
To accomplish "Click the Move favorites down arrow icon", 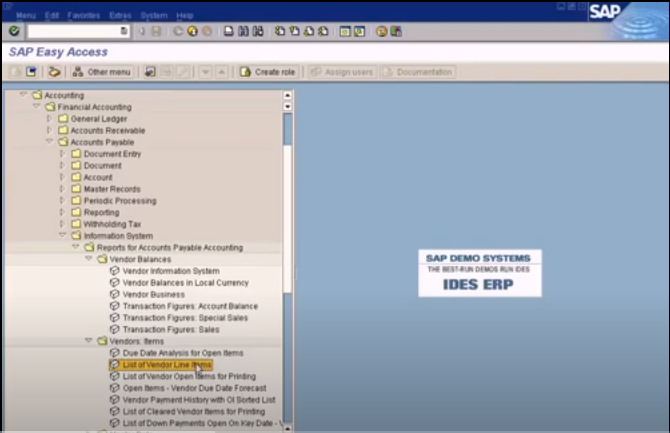I will (205, 72).
